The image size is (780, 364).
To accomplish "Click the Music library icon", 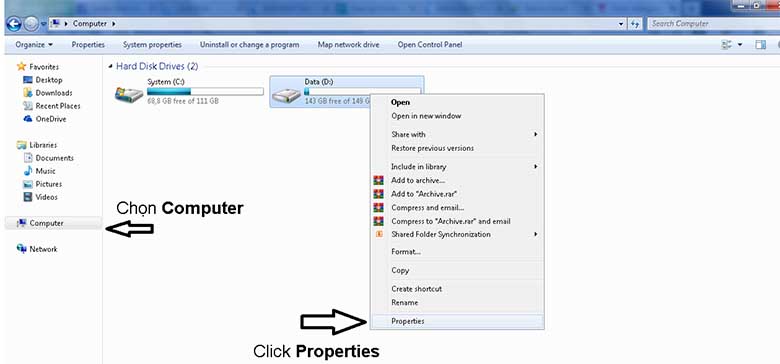I will click(28, 171).
